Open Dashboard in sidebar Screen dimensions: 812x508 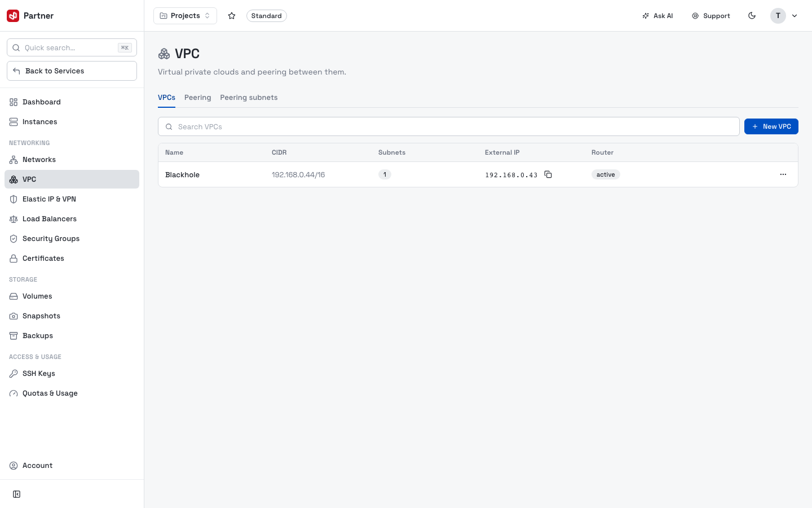[72, 102]
